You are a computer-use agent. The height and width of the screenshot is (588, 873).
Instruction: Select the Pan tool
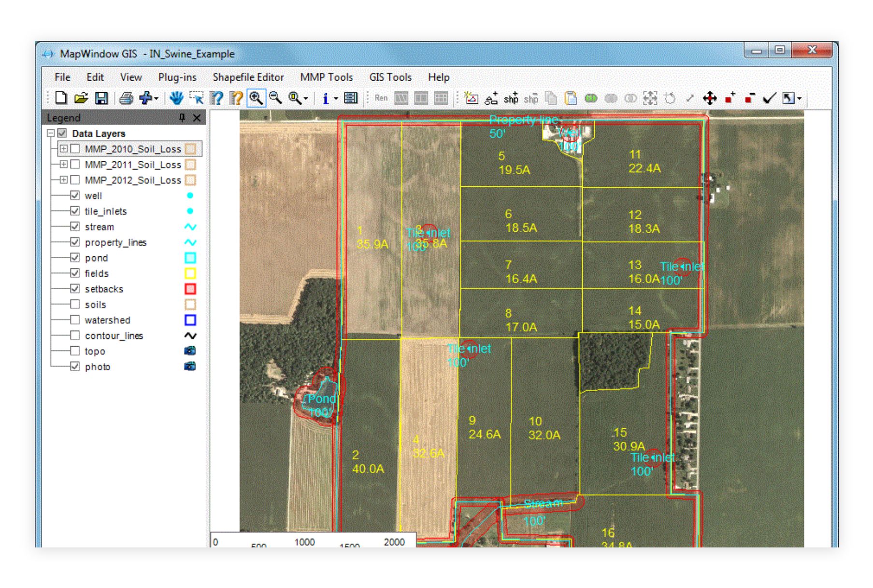(x=176, y=98)
